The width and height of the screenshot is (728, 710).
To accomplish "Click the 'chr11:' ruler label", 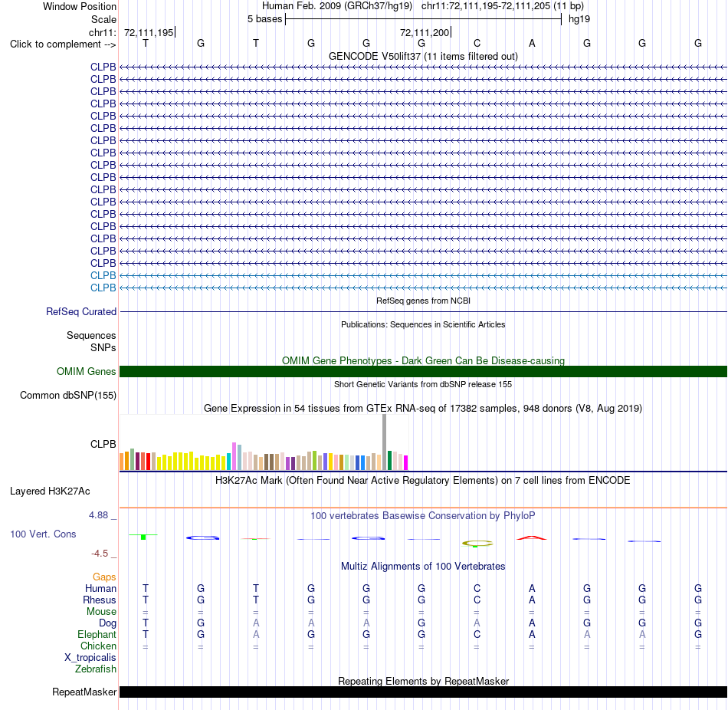I will pyautogui.click(x=103, y=32).
